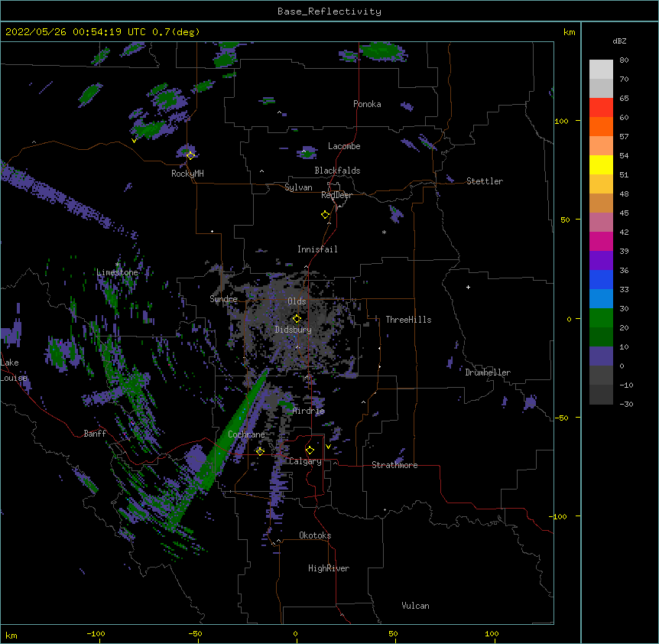Click the Ponoka city label
Screen dimensions: 659x644
(367, 104)
